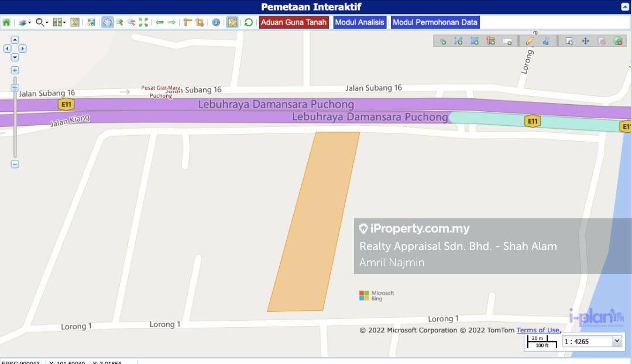This screenshot has height=364, width=632.
Task: Open the layers dropdown menu
Action: click(x=24, y=22)
